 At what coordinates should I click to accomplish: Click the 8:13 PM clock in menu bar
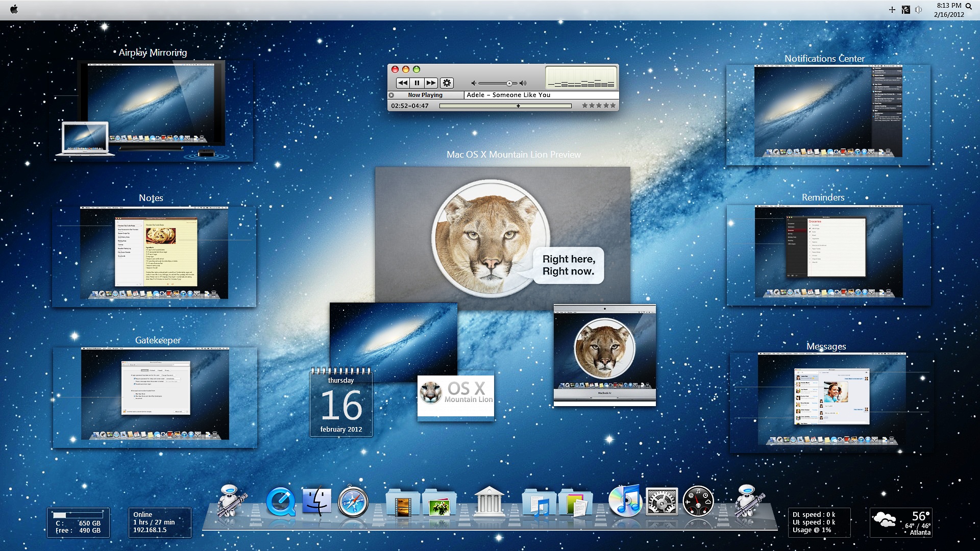point(949,6)
